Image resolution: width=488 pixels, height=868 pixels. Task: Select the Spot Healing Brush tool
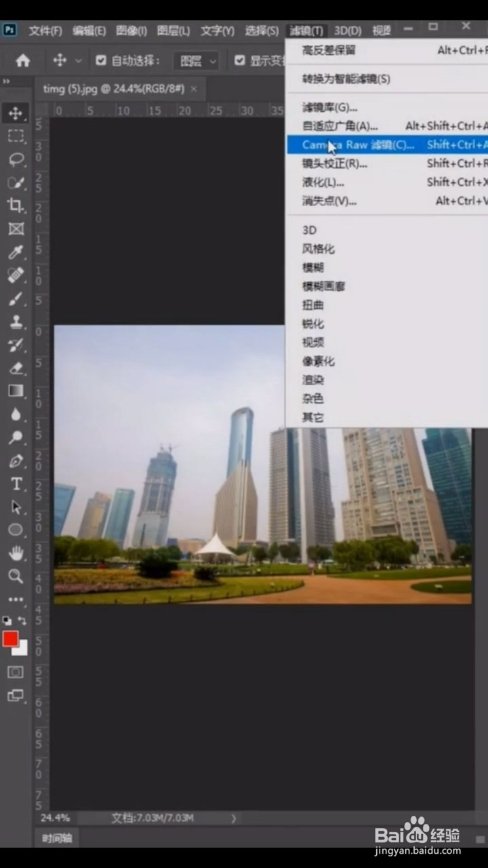[x=16, y=275]
